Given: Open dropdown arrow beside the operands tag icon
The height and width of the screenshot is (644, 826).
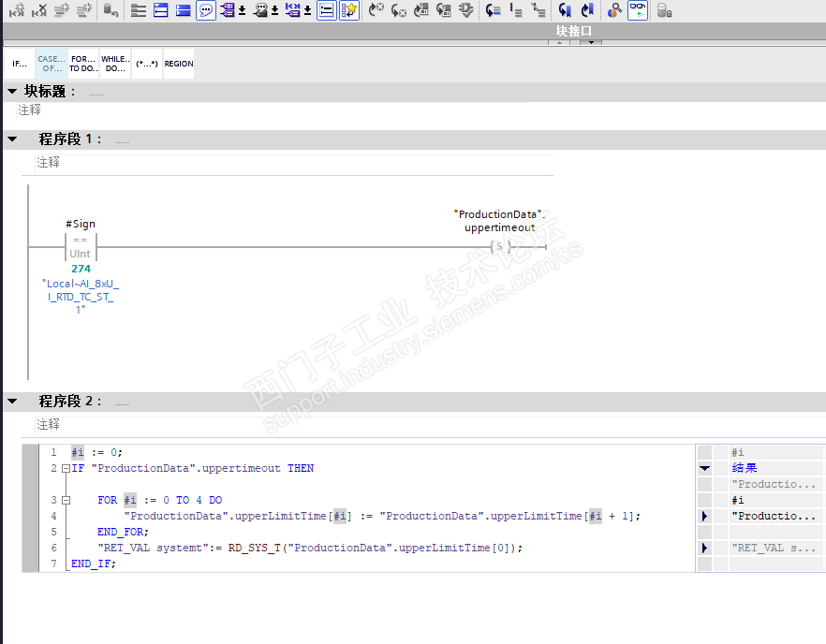Looking at the screenshot, I should point(242,10).
